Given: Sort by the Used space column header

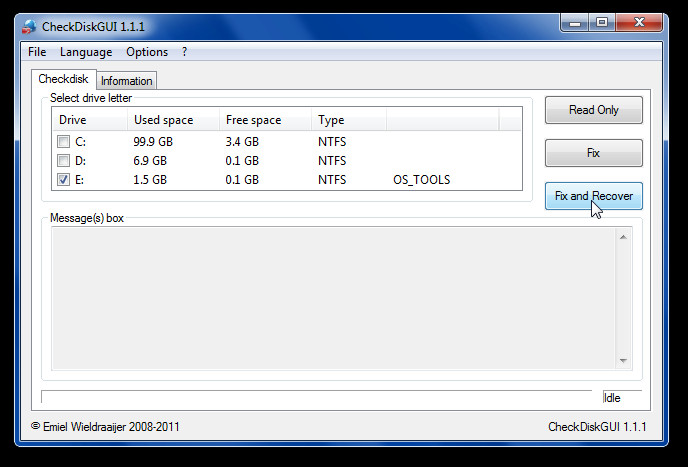Looking at the screenshot, I should click(173, 120).
